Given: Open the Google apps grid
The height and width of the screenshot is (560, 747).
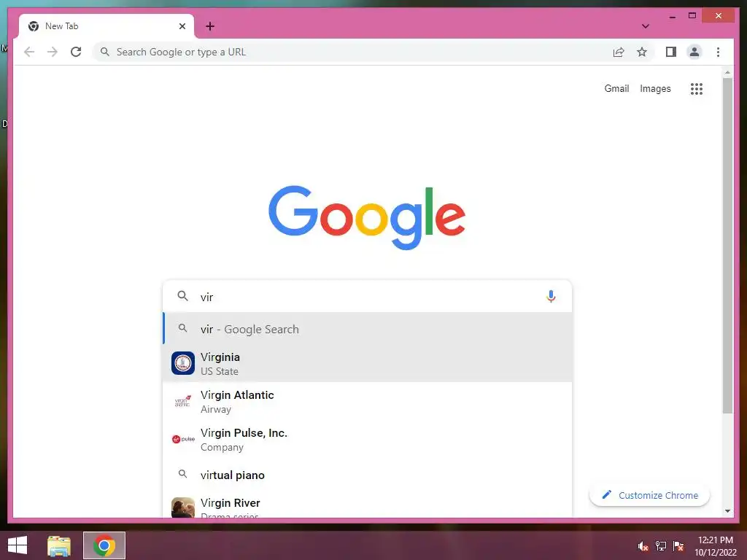Looking at the screenshot, I should pyautogui.click(x=697, y=88).
